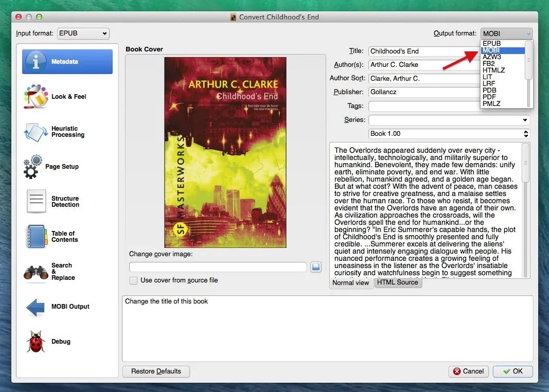Screen dimensions: 549x392
Task: Choose MOBI in the output format list
Action: (502, 50)
